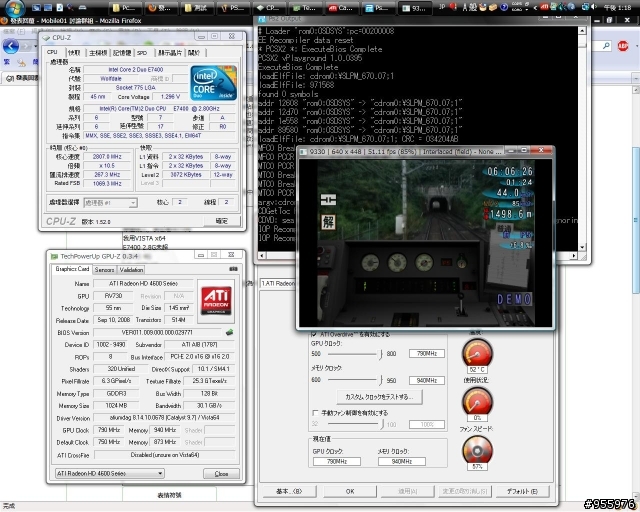The height and width of the screenshot is (512, 640).
Task: Click the Firefox page vertical scrollbar
Action: (x=636, y=220)
